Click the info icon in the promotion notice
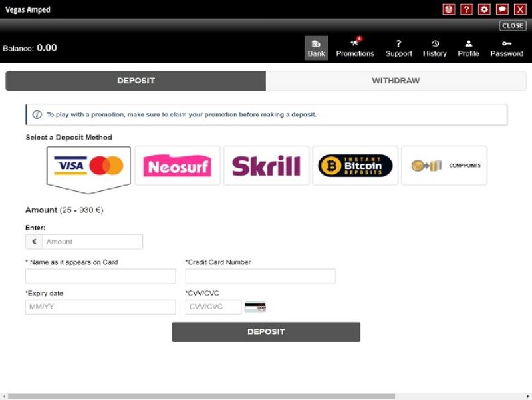Screen dimensions: 532x400 [x=37, y=114]
